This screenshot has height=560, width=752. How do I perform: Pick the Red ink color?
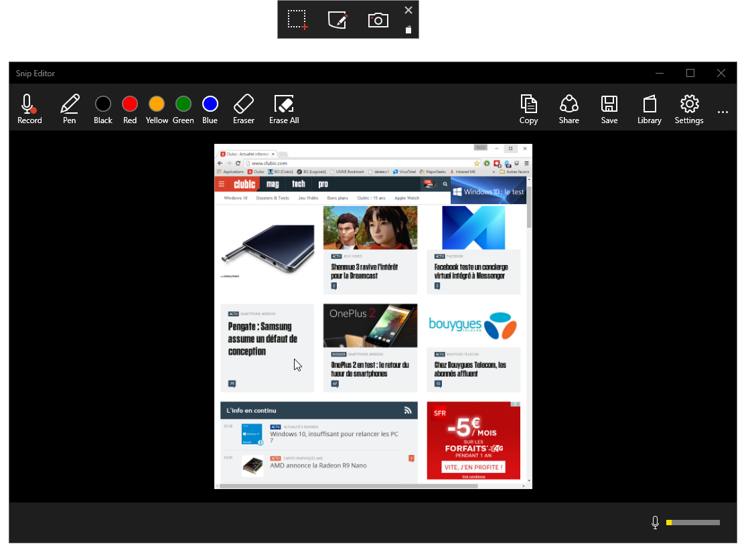tap(130, 104)
